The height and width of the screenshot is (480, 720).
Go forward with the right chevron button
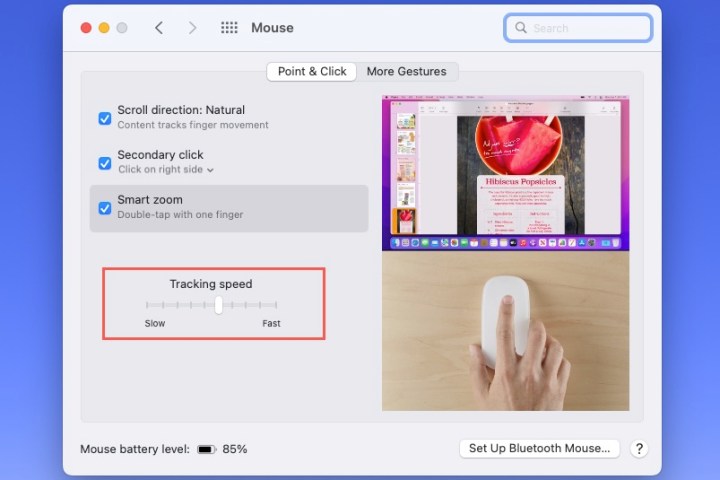[x=192, y=28]
